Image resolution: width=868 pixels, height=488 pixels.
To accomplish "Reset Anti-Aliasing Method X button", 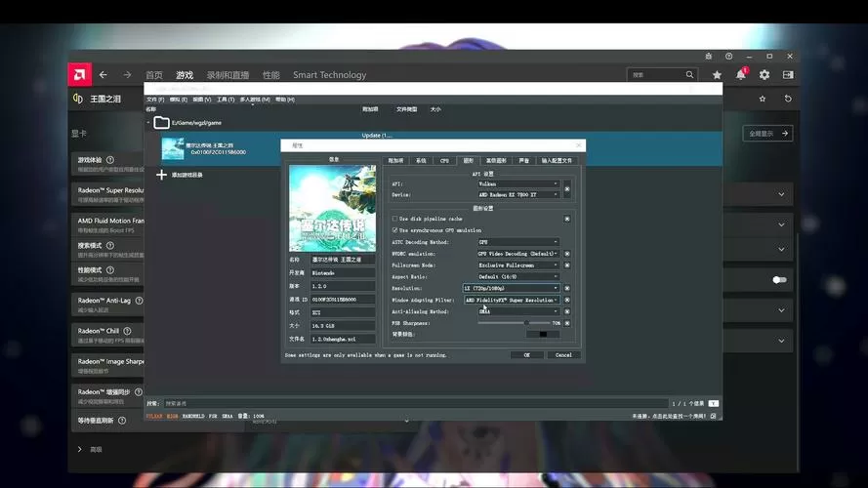I will tap(567, 311).
